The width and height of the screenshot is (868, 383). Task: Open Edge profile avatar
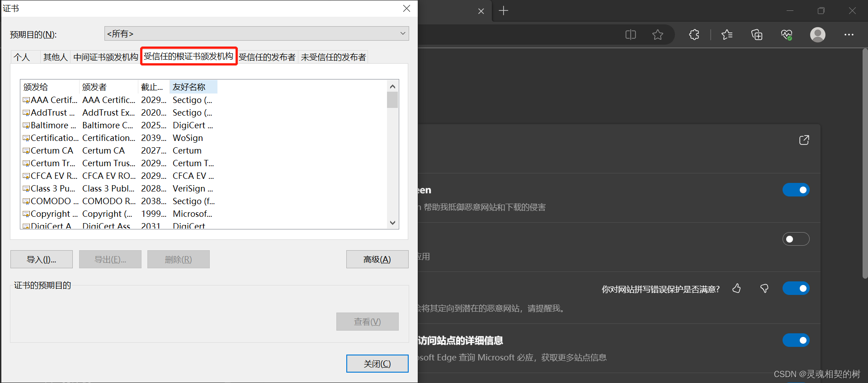coord(818,35)
